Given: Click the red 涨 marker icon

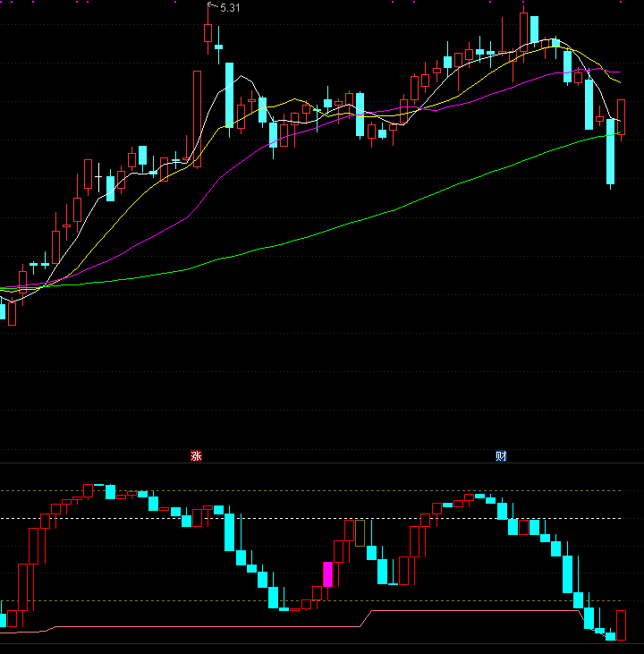Looking at the screenshot, I should (196, 456).
